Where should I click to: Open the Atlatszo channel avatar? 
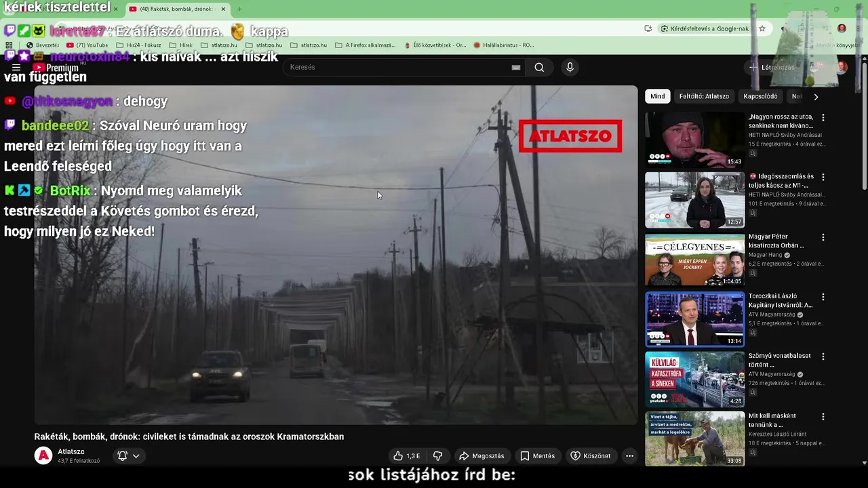(x=43, y=456)
